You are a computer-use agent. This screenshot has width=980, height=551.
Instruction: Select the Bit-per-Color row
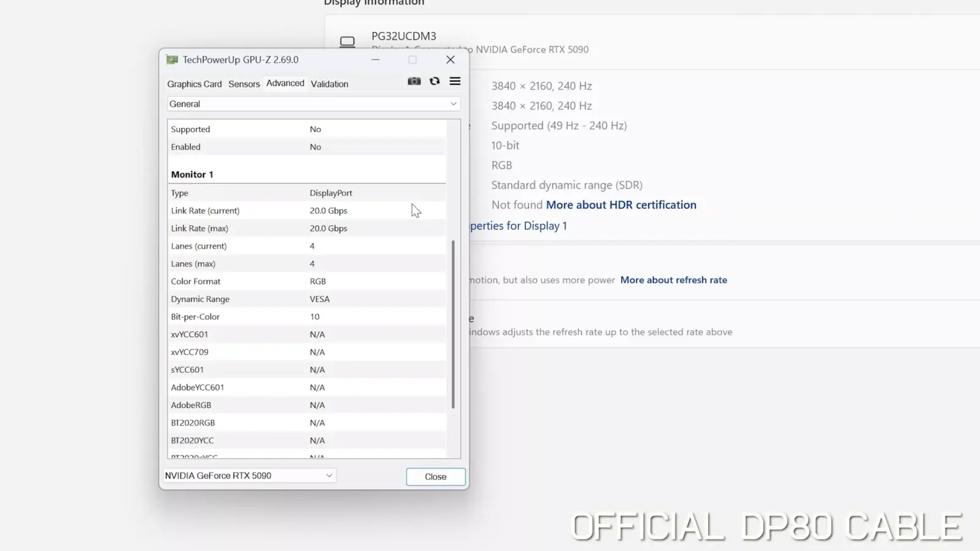coord(307,317)
